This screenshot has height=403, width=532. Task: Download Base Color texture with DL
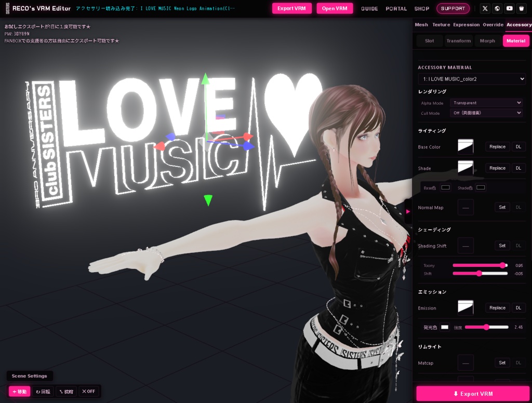pyautogui.click(x=518, y=146)
